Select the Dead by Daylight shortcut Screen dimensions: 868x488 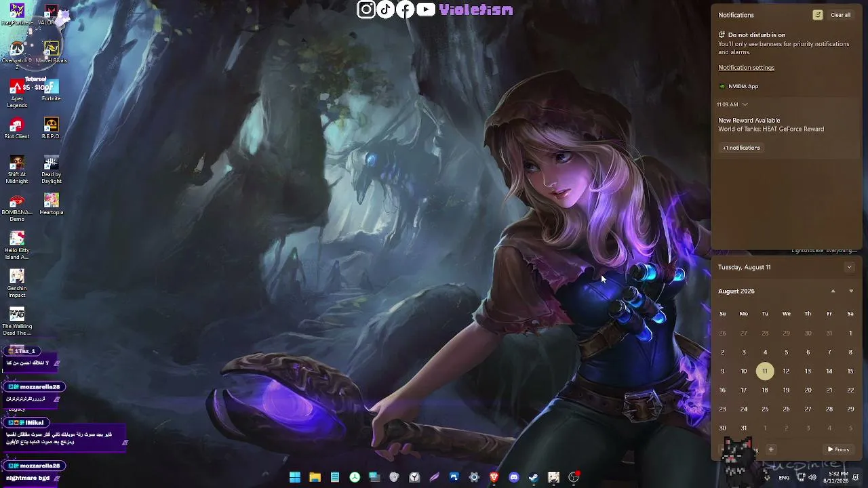[51, 169]
